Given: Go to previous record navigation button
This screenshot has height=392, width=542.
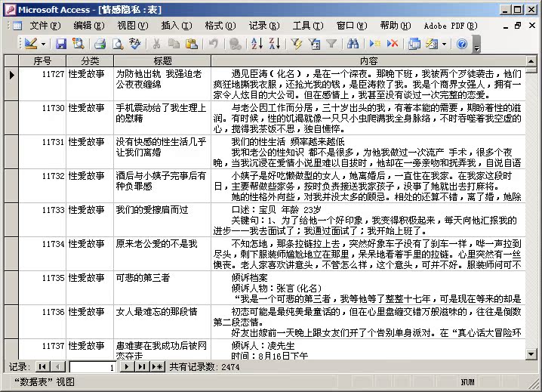Looking at the screenshot, I should [57, 367].
